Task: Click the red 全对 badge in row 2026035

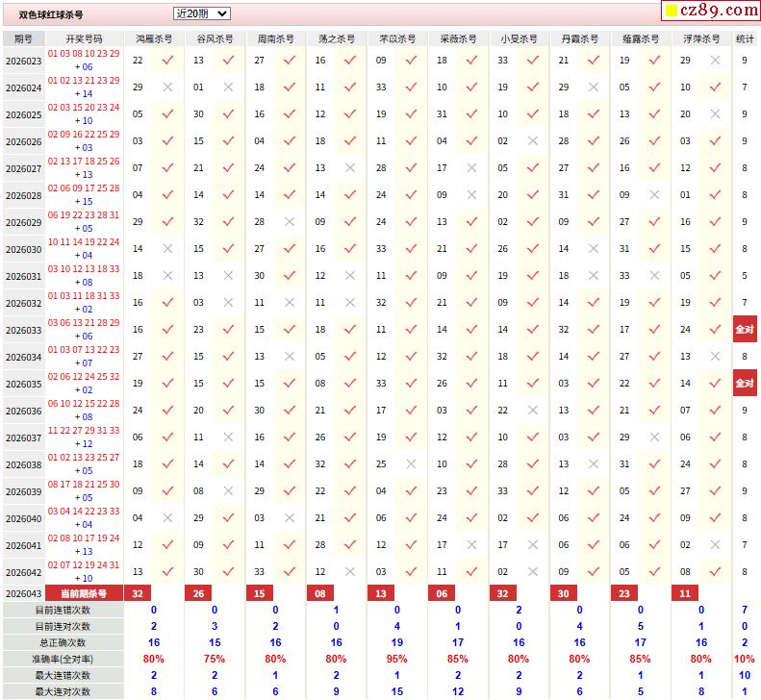Action: [745, 383]
